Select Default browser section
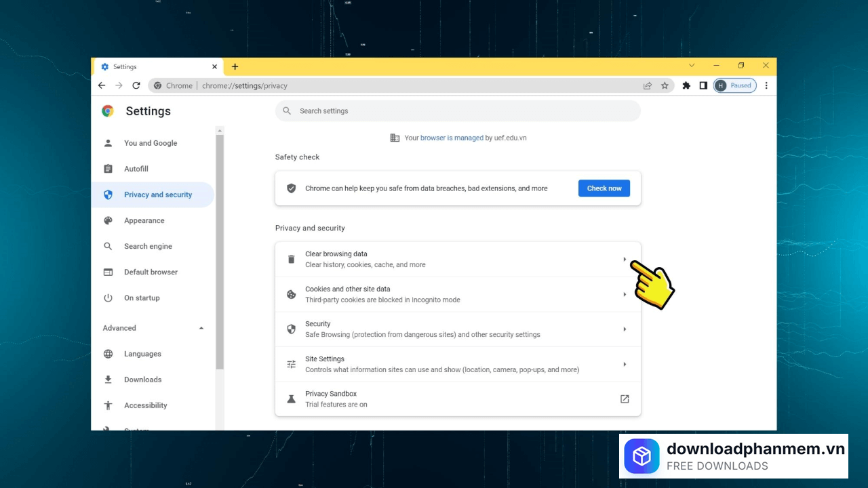868x488 pixels. pyautogui.click(x=151, y=272)
